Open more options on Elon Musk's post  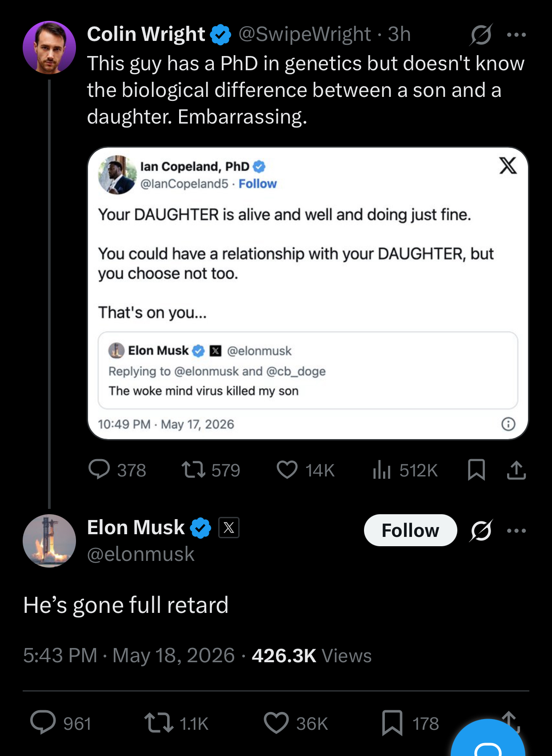tap(516, 531)
